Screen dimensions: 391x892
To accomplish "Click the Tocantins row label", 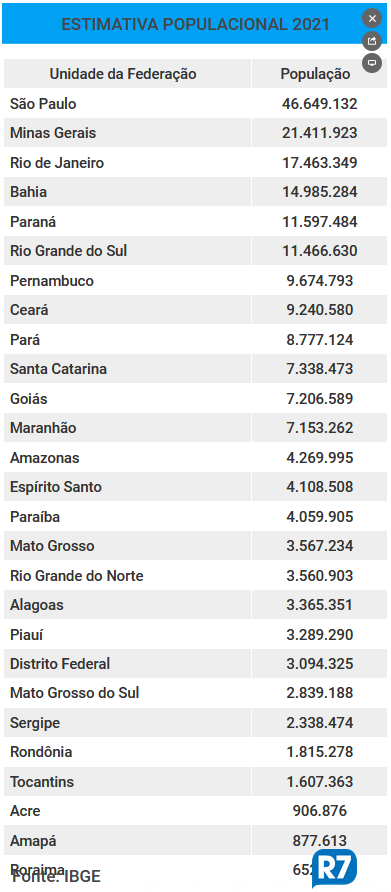I will point(42,782).
